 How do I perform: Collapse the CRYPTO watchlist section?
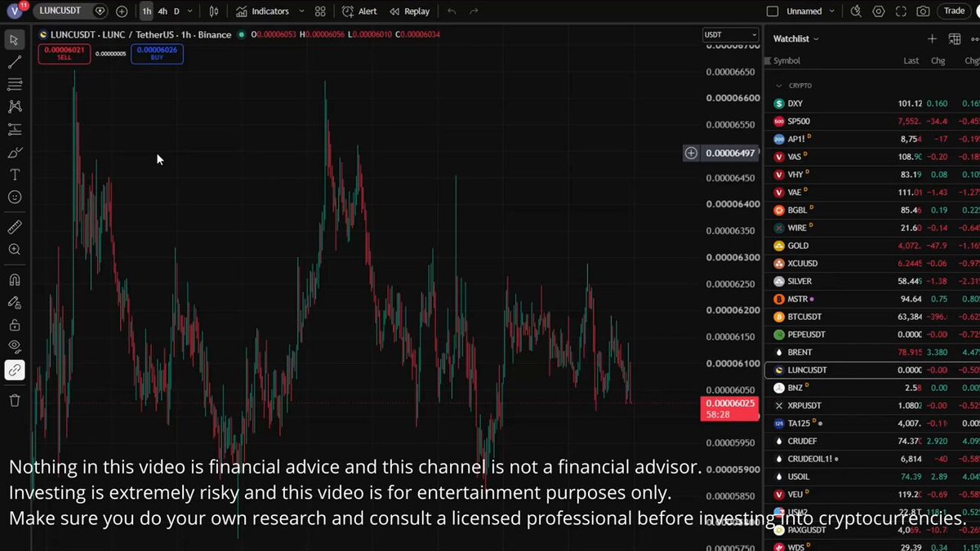pyautogui.click(x=777, y=85)
